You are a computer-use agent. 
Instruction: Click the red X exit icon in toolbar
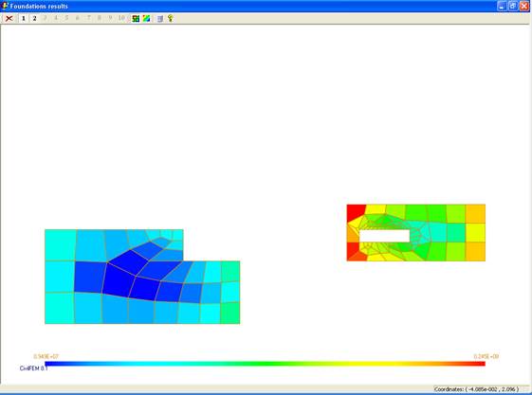tap(9, 18)
